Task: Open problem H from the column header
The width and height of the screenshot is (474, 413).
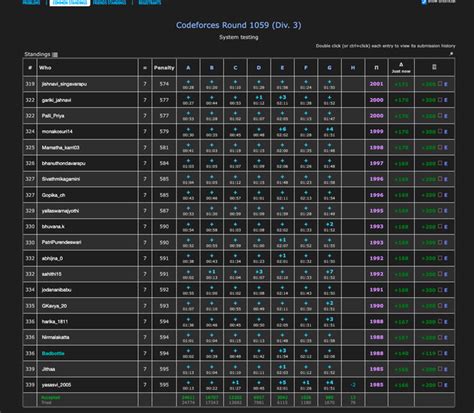Action: click(353, 68)
